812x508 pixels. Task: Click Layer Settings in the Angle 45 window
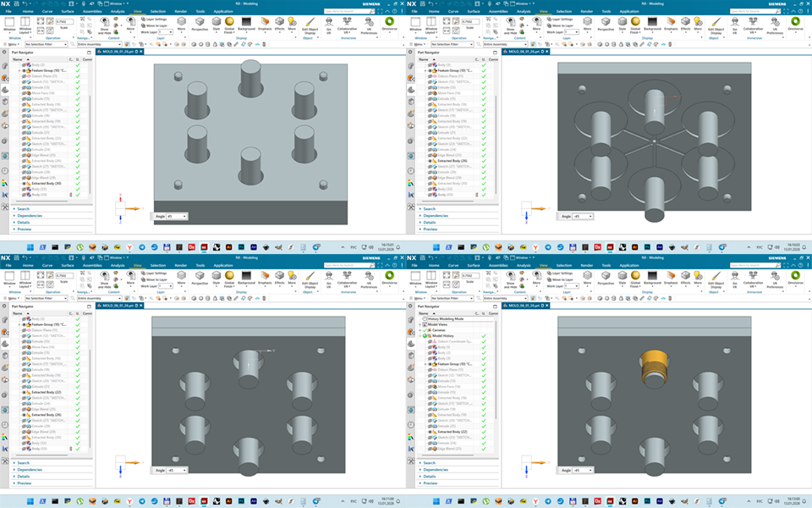(154, 19)
